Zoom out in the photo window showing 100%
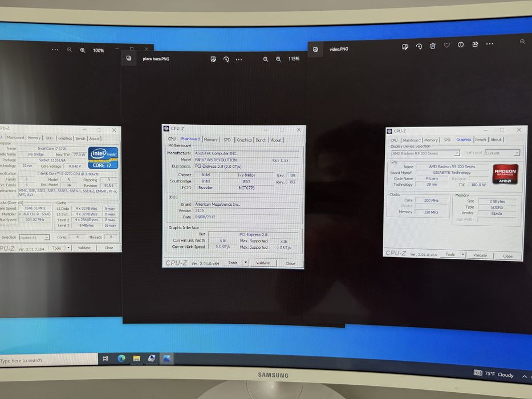This screenshot has width=532, height=399. point(70,50)
